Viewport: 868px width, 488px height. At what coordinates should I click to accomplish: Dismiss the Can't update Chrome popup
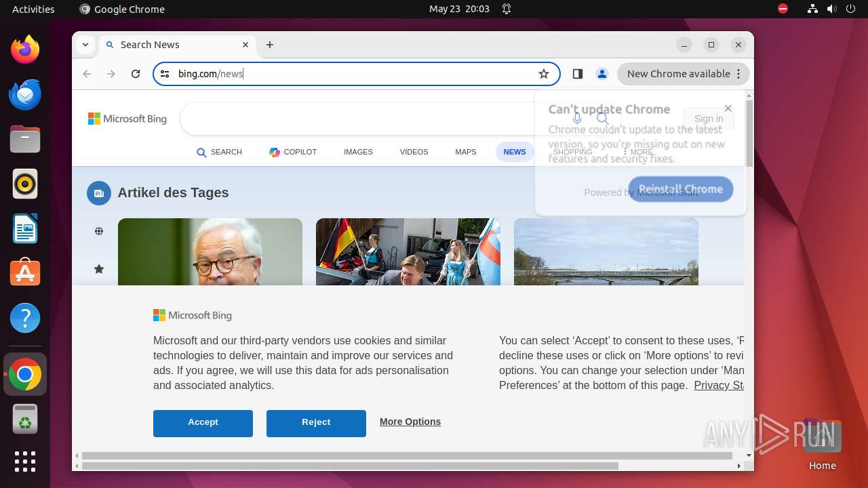click(728, 108)
